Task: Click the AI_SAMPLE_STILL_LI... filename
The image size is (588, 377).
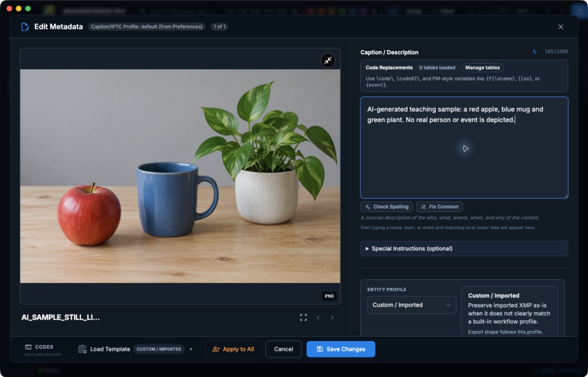Action: click(61, 317)
